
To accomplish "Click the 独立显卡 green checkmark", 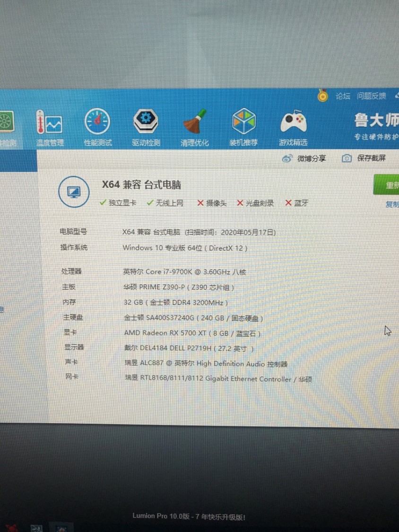I will [104, 202].
